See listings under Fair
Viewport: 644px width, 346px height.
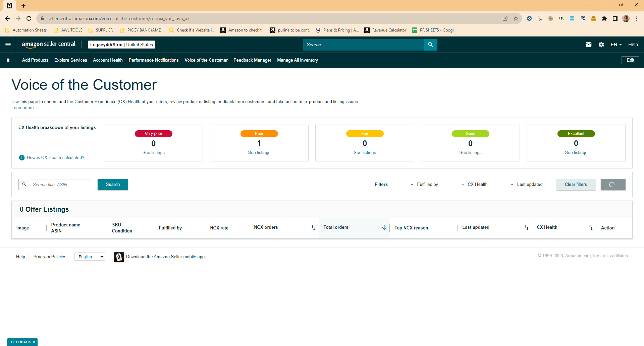[365, 153]
